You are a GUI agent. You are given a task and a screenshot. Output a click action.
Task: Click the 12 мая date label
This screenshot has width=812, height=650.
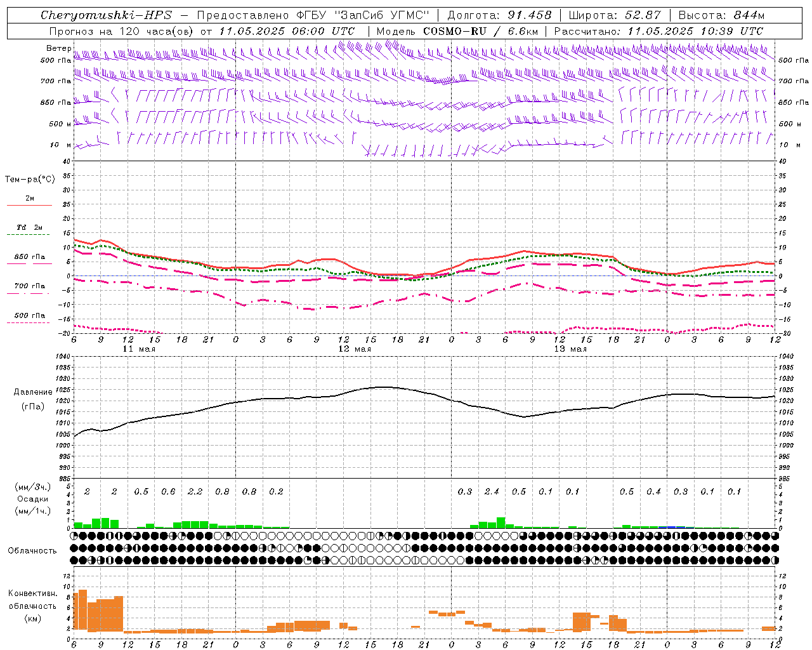click(x=355, y=349)
